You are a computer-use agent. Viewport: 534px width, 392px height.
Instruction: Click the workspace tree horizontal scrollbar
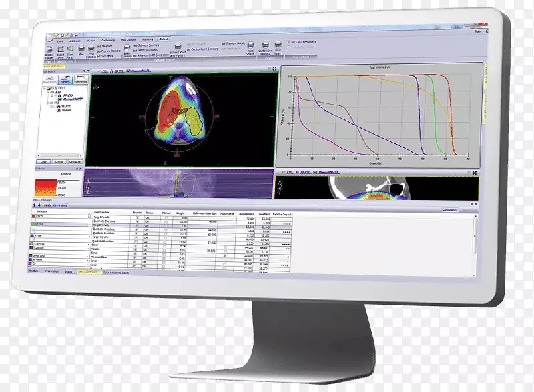tap(59, 155)
